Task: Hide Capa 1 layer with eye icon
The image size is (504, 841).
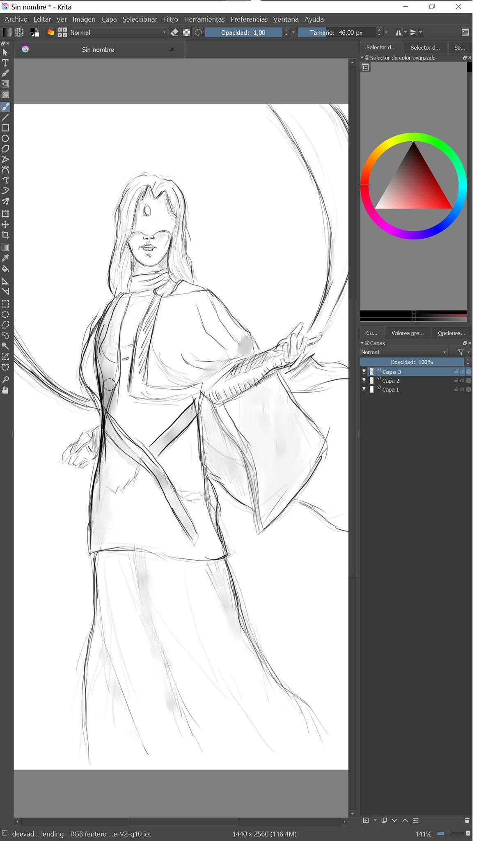Action: 364,389
